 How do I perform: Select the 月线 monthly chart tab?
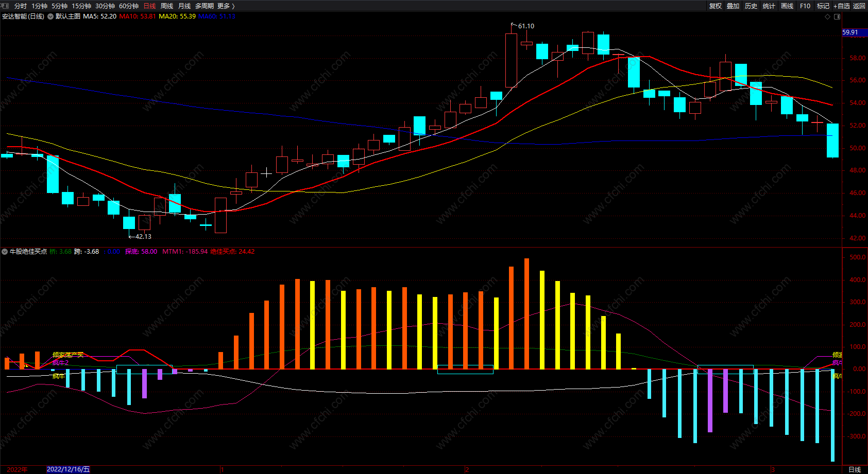(184, 6)
